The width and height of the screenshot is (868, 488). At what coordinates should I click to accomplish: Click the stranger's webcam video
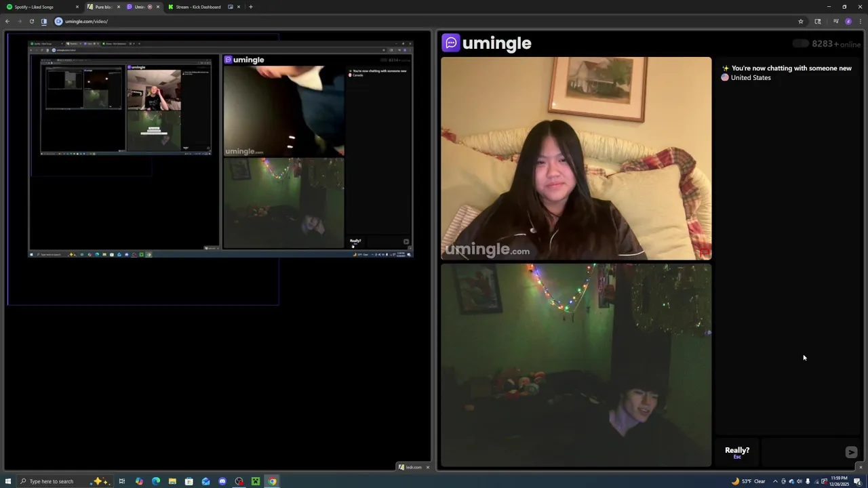pyautogui.click(x=576, y=159)
